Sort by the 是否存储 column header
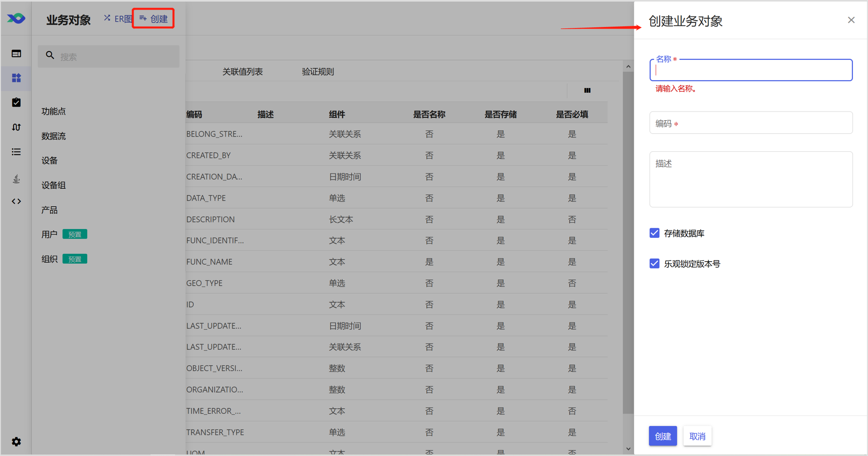 point(501,115)
